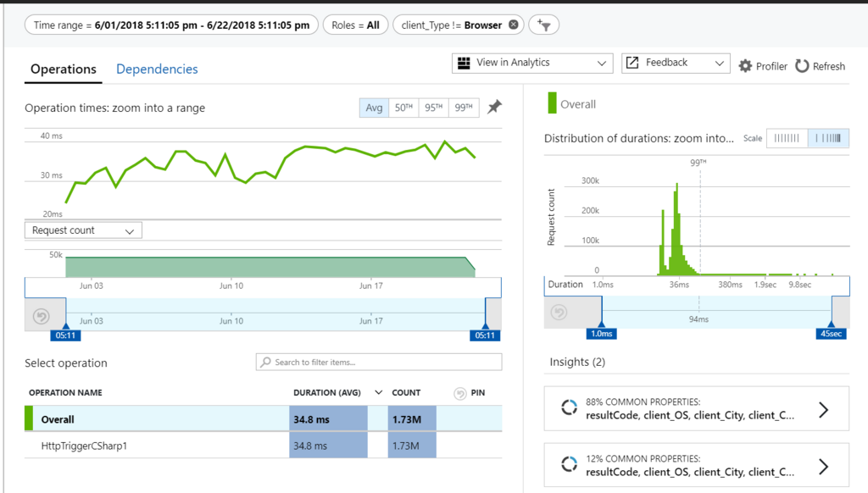868x493 pixels.
Task: Select the HttpTriggerCSharp1 operation row
Action: (264, 446)
